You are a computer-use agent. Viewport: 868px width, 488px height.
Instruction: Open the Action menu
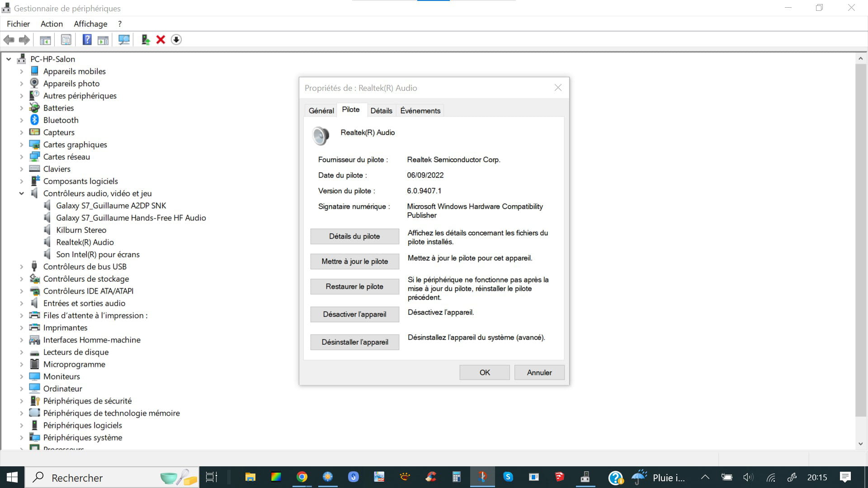click(x=52, y=24)
